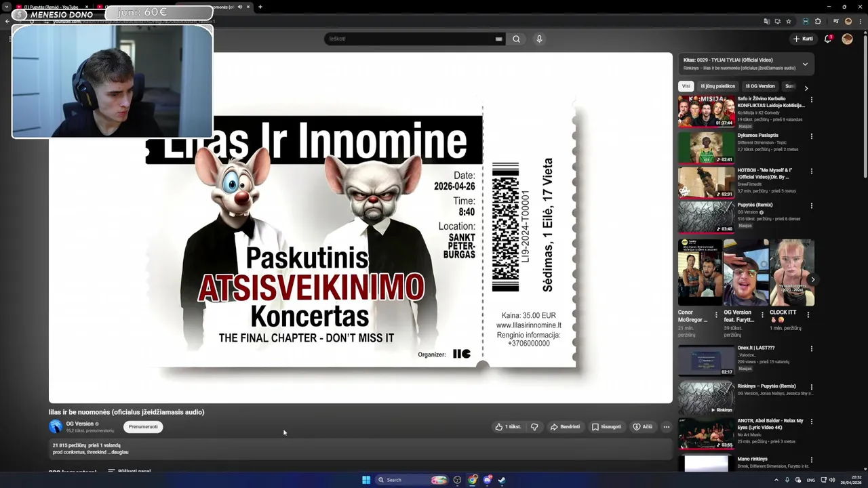868x488 pixels.
Task: Open taskbar clock showing 20:32
Action: pyautogui.click(x=851, y=480)
